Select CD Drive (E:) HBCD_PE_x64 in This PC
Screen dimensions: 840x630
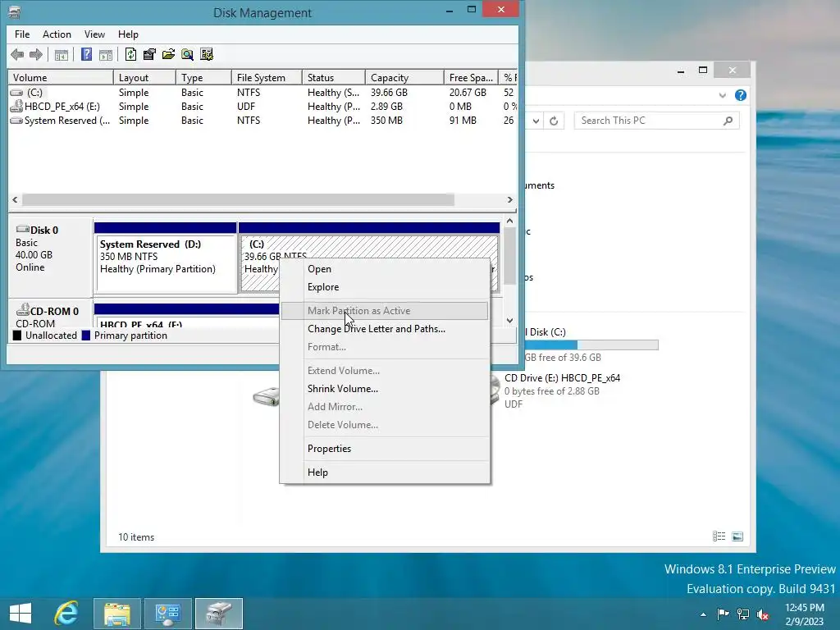click(x=555, y=391)
